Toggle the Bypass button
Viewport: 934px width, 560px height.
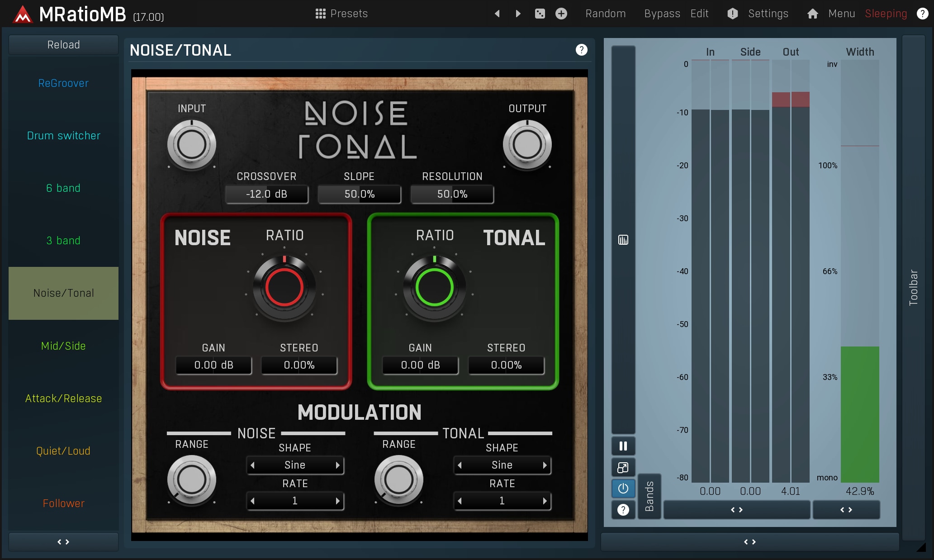coord(662,14)
